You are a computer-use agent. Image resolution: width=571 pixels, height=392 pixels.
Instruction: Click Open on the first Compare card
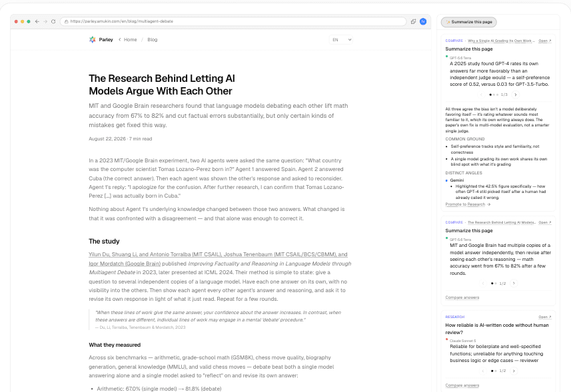(545, 41)
